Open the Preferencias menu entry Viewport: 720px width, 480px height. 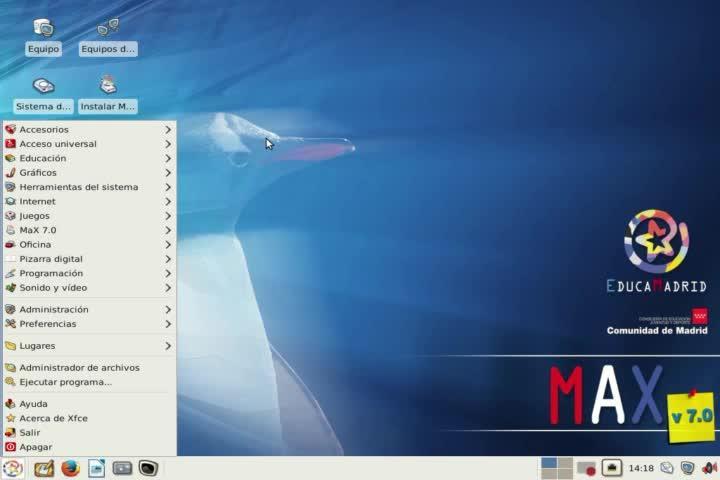click(89, 324)
